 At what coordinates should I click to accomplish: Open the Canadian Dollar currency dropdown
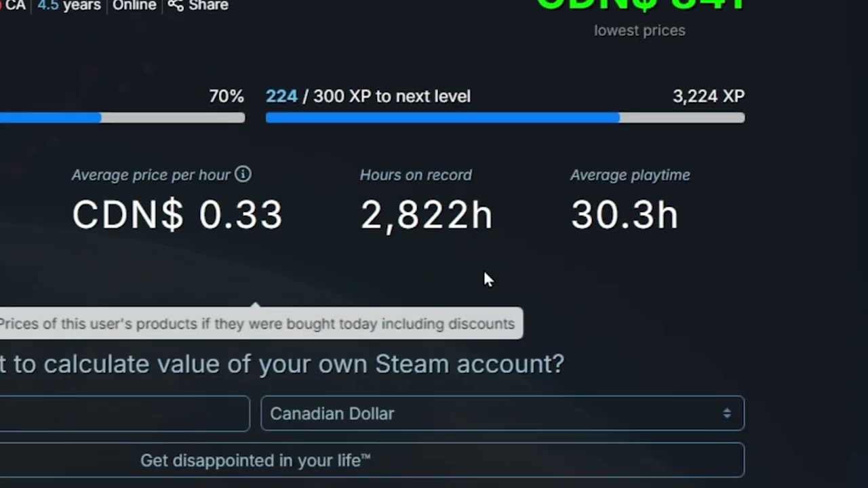pyautogui.click(x=502, y=413)
